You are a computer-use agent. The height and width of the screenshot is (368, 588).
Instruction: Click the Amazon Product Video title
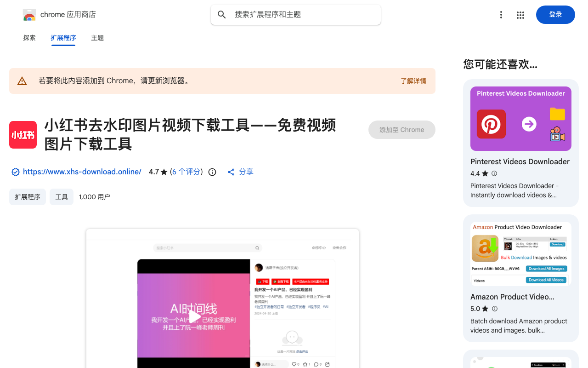click(x=513, y=297)
